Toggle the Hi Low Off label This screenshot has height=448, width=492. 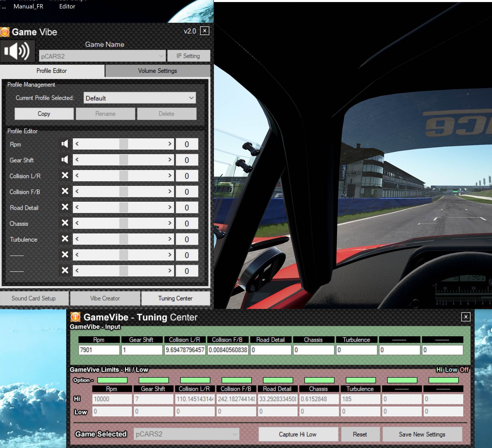tap(452, 370)
